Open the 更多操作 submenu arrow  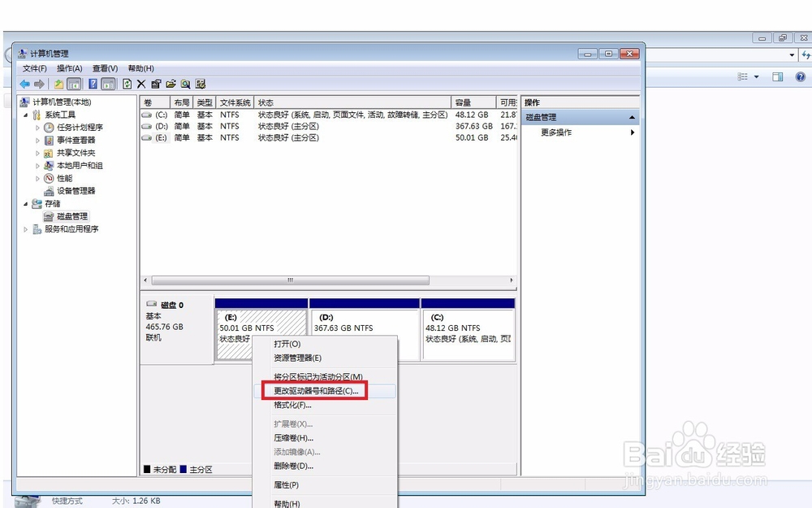tap(633, 132)
